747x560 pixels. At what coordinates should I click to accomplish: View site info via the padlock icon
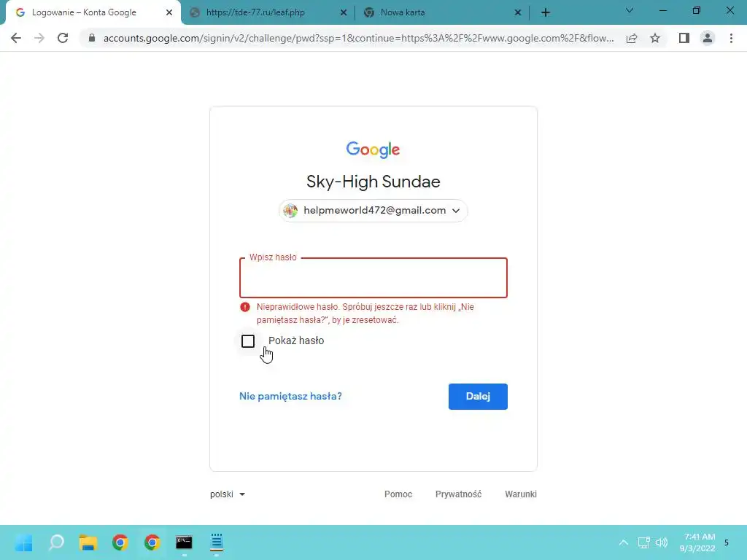[x=92, y=38]
